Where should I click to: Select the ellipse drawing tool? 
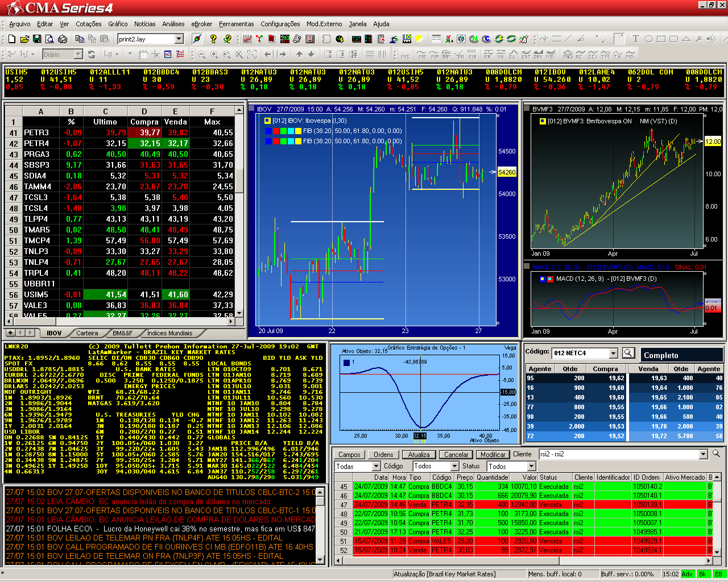pyautogui.click(x=648, y=39)
